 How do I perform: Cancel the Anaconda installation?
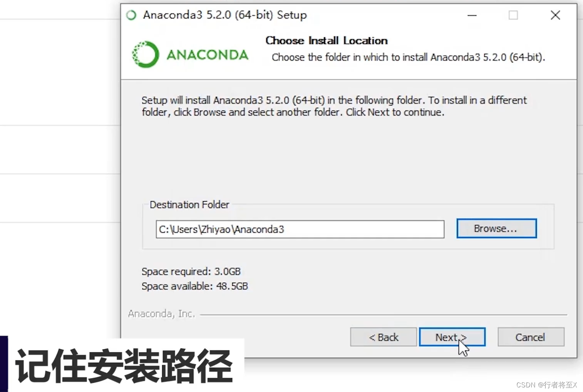(x=531, y=337)
